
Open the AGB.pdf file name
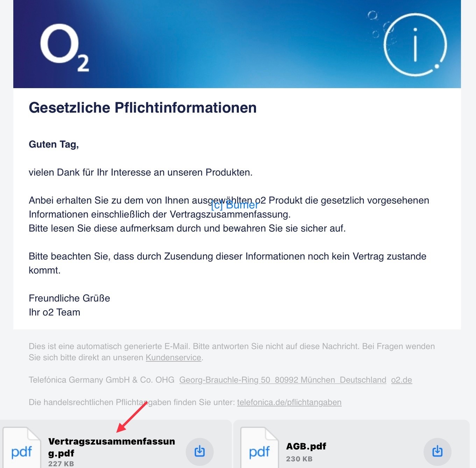(306, 446)
